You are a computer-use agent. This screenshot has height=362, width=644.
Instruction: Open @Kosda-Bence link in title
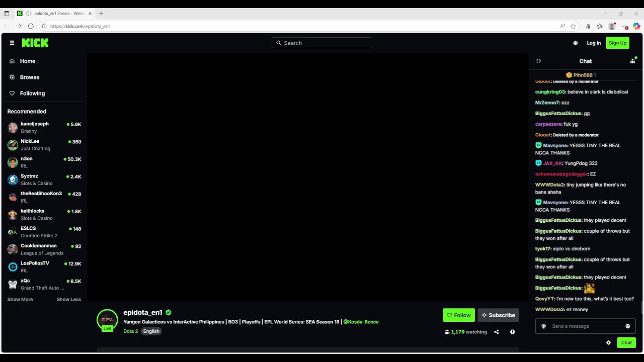click(x=361, y=322)
